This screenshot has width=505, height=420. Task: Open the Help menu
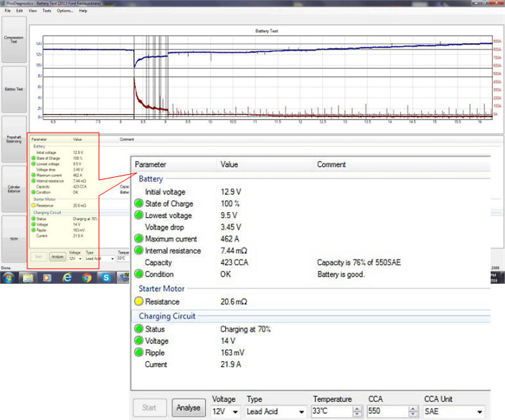click(83, 11)
